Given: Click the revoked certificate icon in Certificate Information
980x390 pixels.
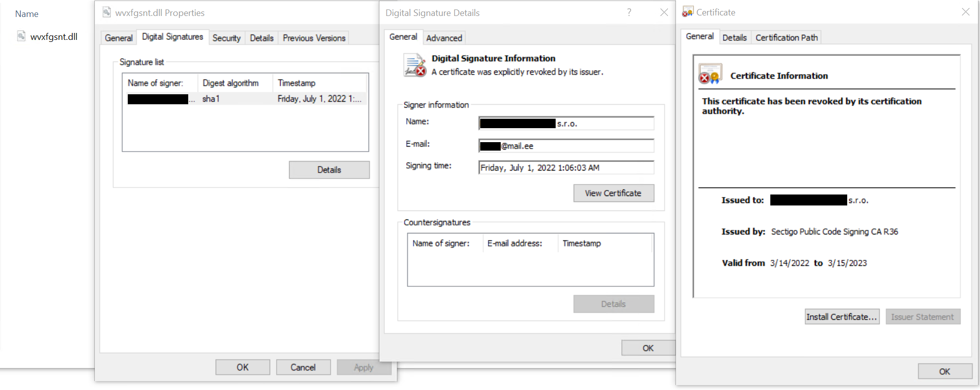Looking at the screenshot, I should (x=710, y=74).
